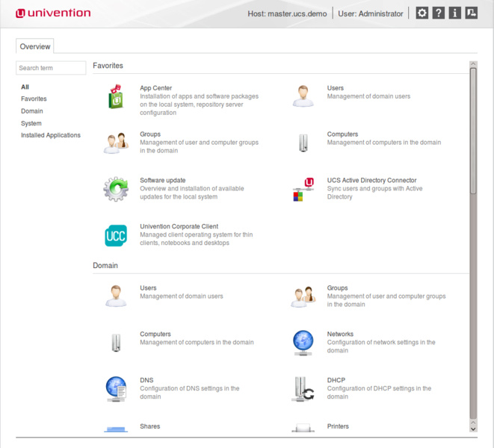Select the All category filter
Image resolution: width=494 pixels, height=448 pixels.
tap(25, 87)
